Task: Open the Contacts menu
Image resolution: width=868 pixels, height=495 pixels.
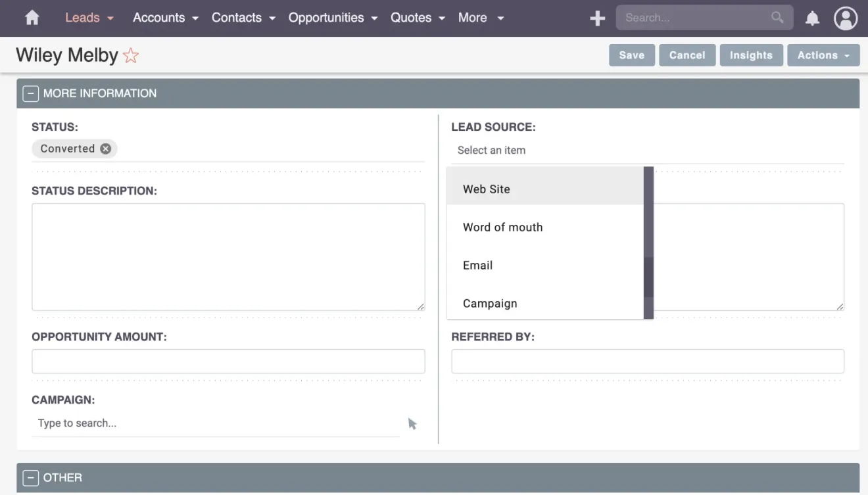Action: pos(237,18)
